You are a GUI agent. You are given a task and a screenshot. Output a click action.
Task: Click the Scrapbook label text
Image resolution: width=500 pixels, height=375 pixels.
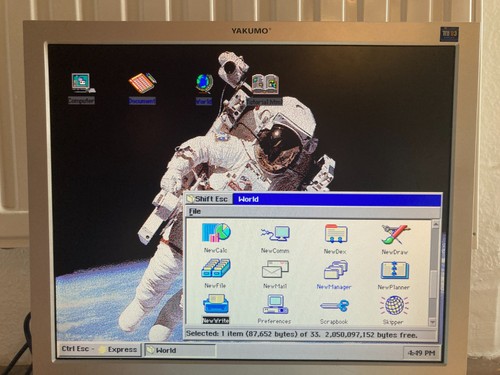(334, 322)
